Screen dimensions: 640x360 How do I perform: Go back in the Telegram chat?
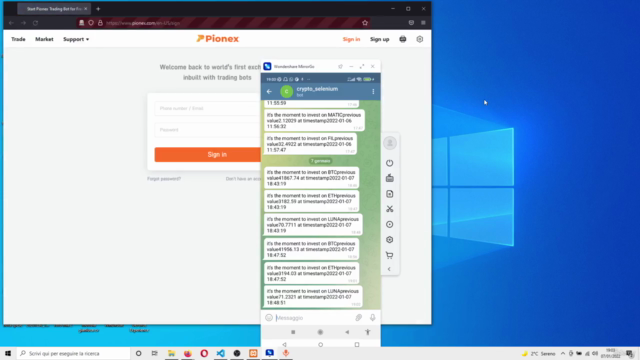(269, 91)
